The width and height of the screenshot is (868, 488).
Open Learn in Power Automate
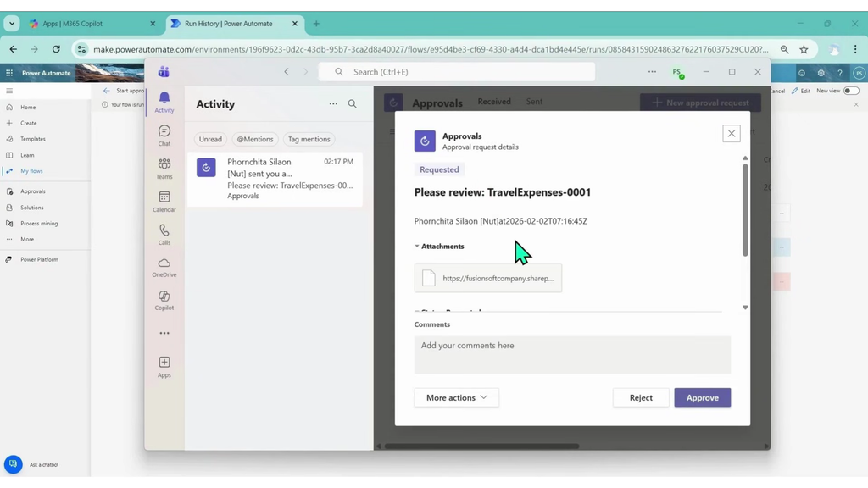(x=27, y=155)
